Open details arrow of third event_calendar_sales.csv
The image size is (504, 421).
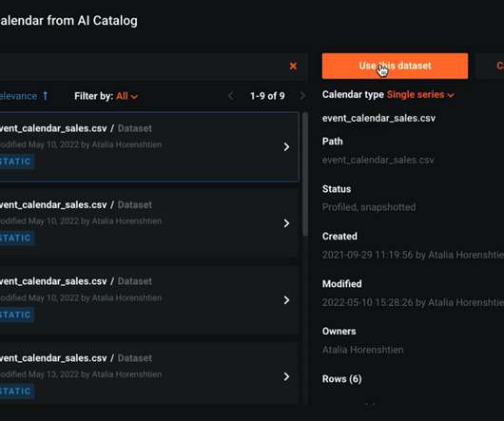[x=286, y=300]
